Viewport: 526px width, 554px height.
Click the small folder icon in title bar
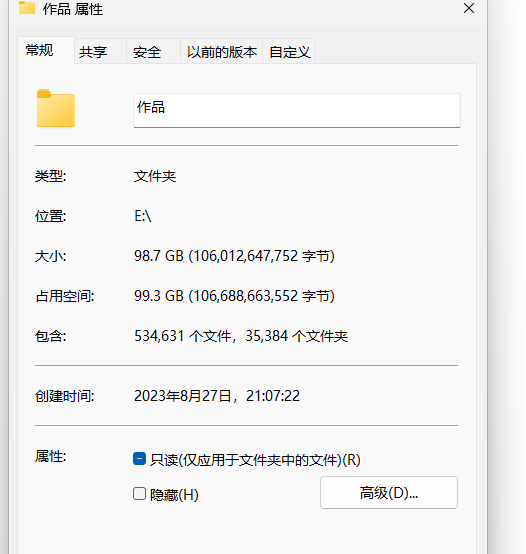click(27, 7)
